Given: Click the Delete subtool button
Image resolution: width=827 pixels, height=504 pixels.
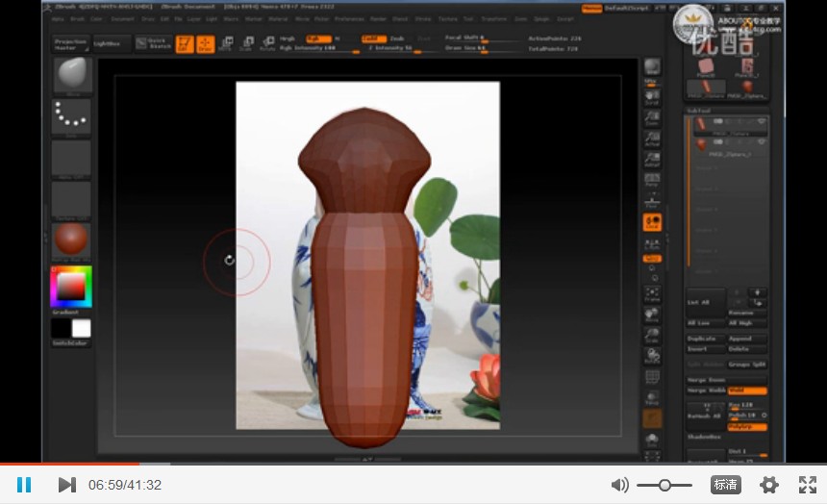Looking at the screenshot, I should coord(747,349).
